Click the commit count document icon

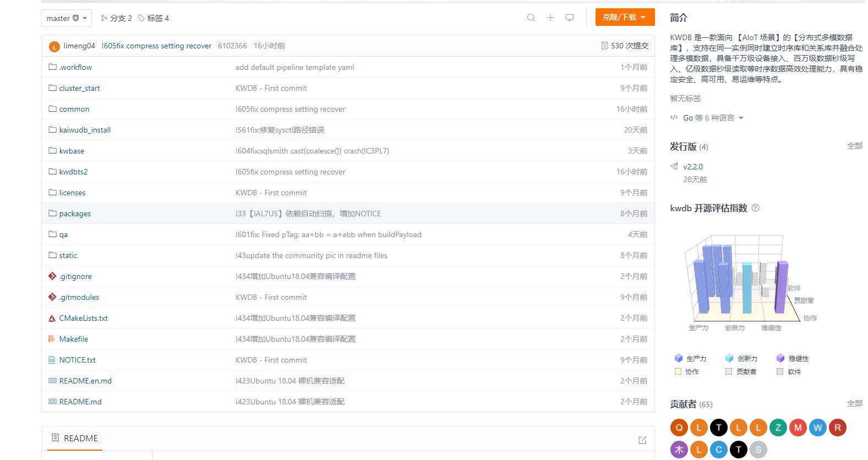pos(605,46)
